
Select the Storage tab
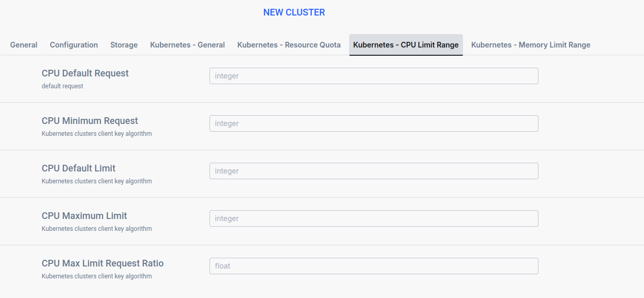click(x=124, y=45)
